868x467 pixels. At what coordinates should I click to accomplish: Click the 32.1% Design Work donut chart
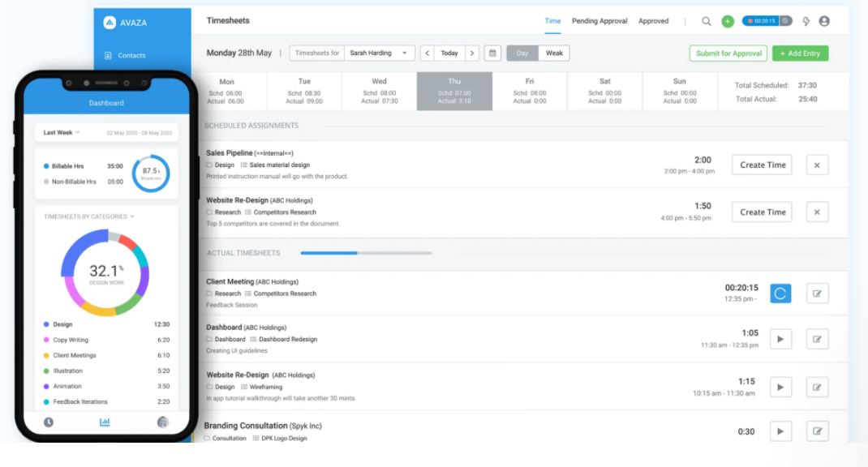105,272
